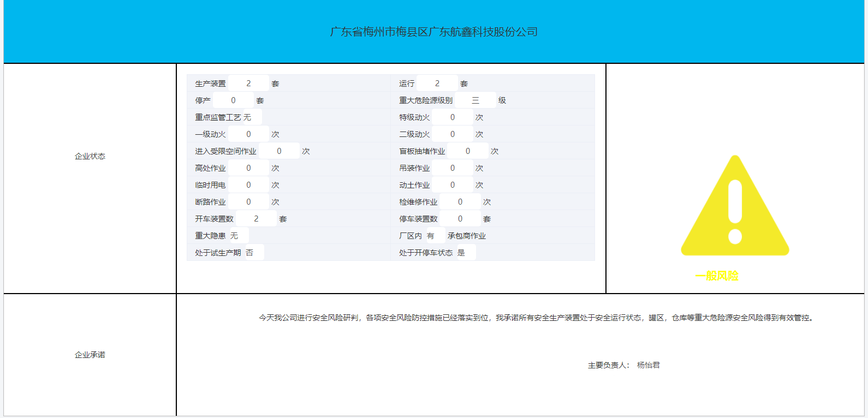Click the 重点监管工艺 value field

[x=252, y=117]
